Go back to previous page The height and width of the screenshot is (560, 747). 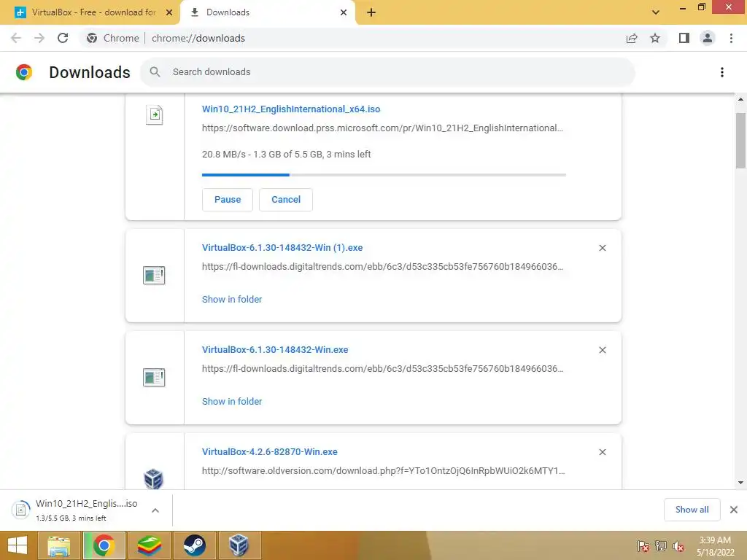pyautogui.click(x=16, y=38)
